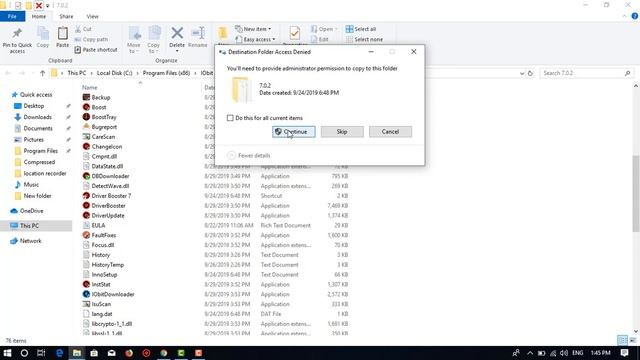Sort files by Name column header
The image size is (640, 360).
(89, 87)
